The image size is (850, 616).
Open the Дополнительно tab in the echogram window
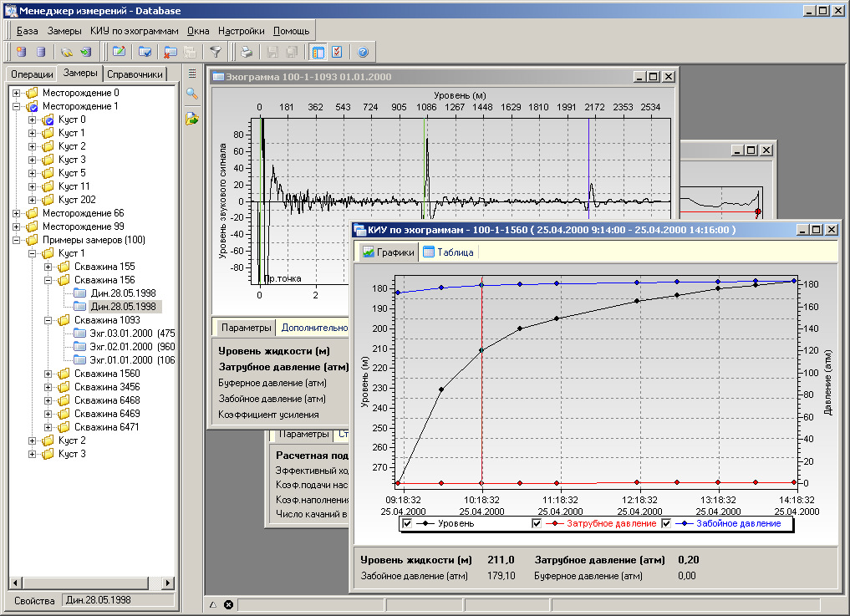(314, 328)
